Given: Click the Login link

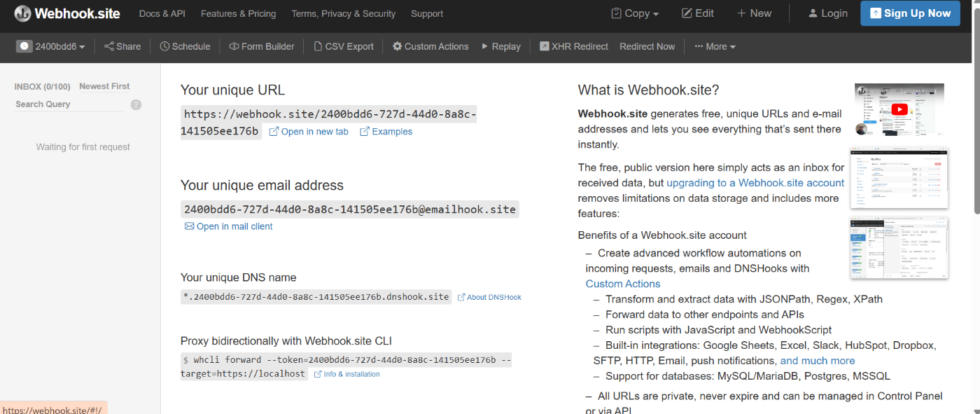Looking at the screenshot, I should tap(827, 13).
